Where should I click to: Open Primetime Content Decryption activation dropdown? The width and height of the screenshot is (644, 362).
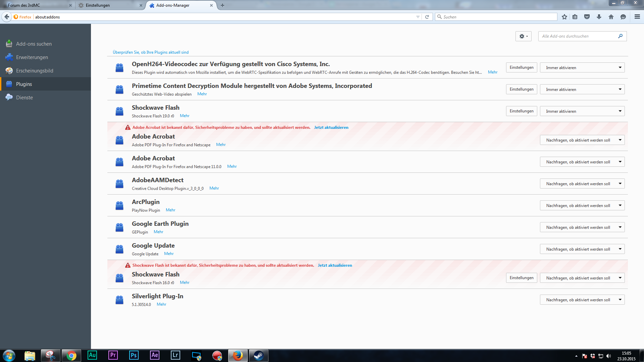click(x=582, y=89)
